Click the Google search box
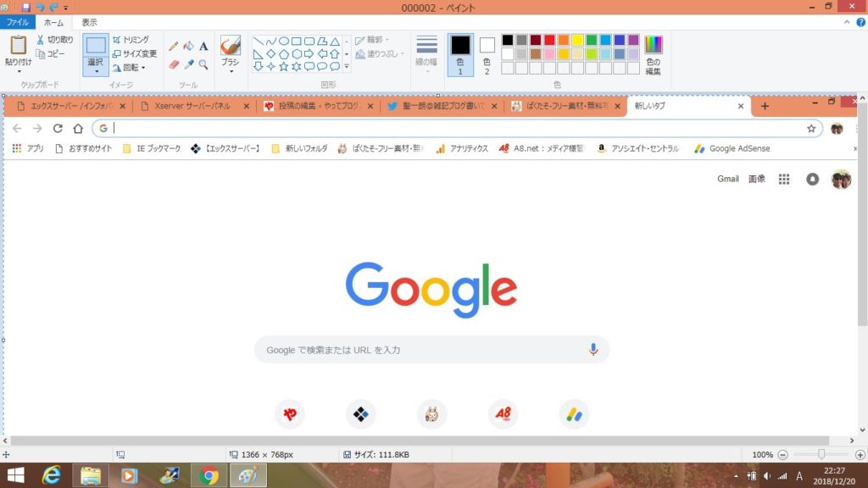The image size is (868, 488). coord(431,350)
